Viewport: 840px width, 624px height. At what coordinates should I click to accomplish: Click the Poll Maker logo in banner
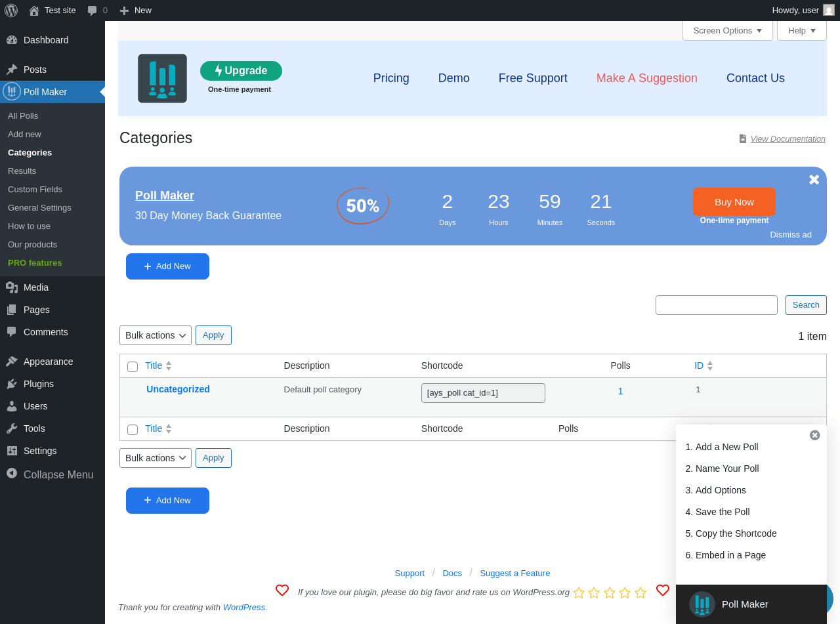click(x=162, y=78)
